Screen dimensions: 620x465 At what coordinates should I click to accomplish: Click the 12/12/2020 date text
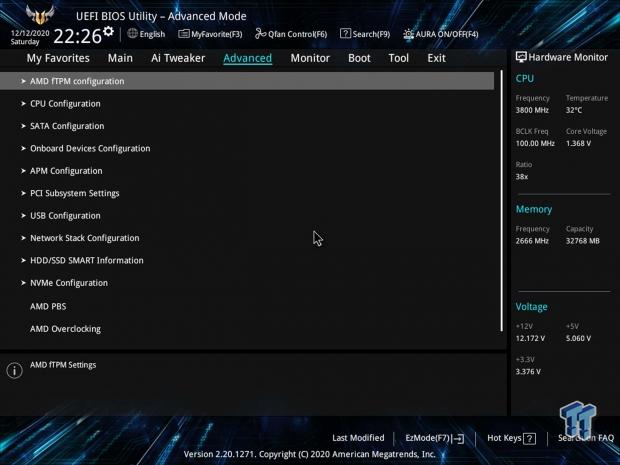point(30,33)
